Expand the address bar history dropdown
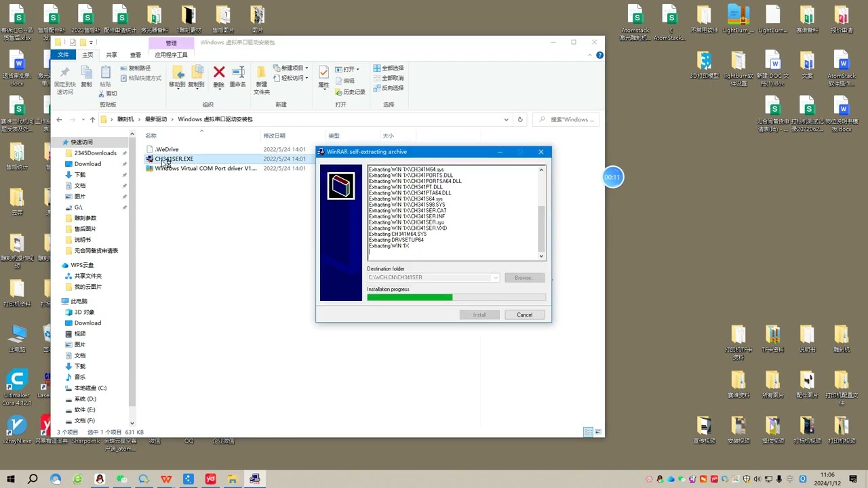 pyautogui.click(x=506, y=119)
